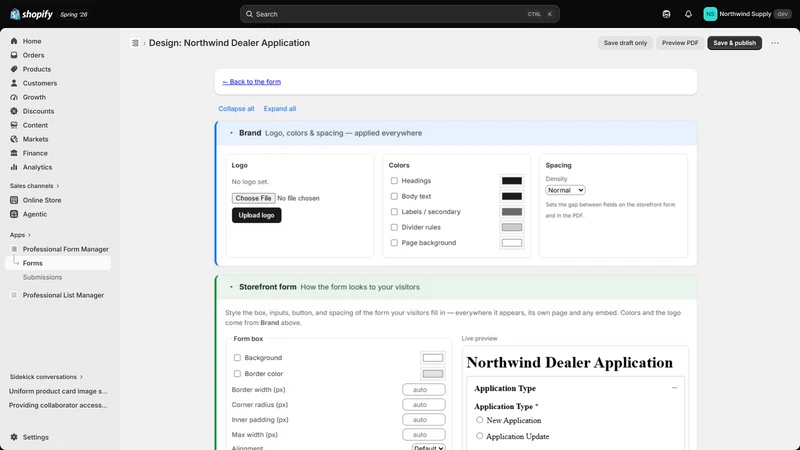Click Save draft only

point(625,43)
